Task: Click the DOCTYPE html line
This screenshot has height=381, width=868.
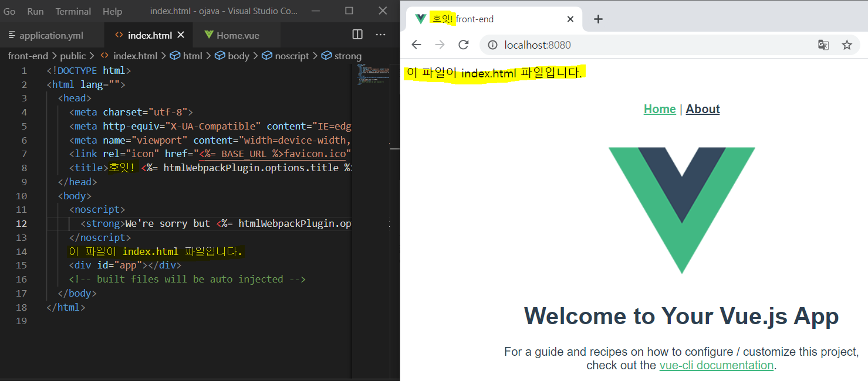Action: click(88, 70)
